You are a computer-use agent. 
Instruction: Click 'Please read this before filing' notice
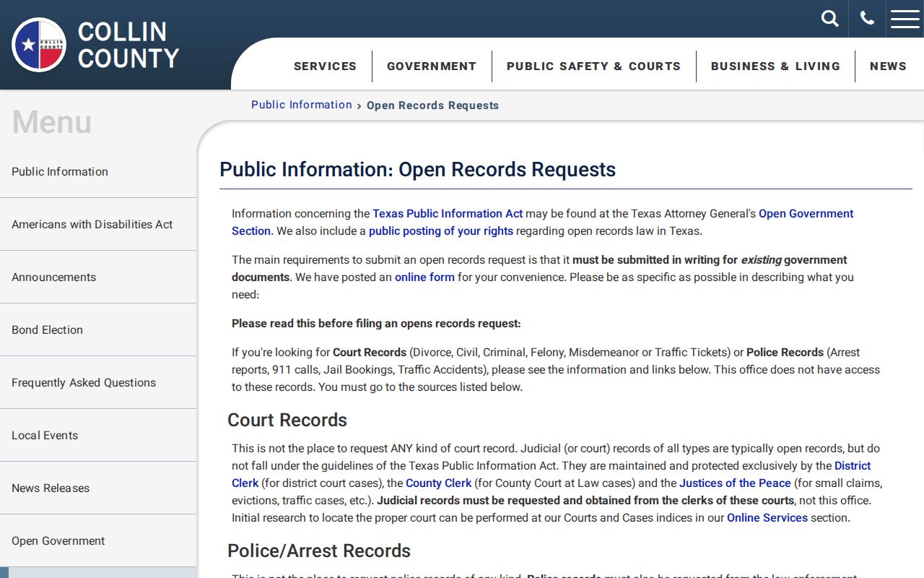pyautogui.click(x=376, y=324)
